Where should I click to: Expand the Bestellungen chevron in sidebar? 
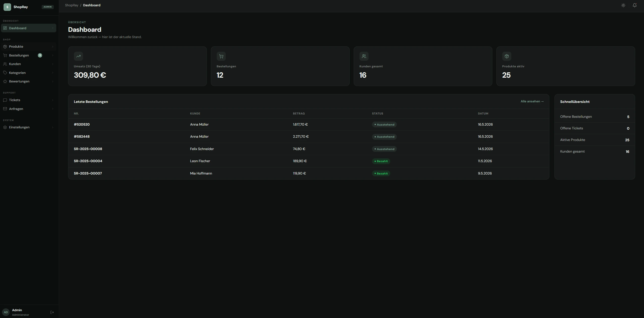point(52,55)
